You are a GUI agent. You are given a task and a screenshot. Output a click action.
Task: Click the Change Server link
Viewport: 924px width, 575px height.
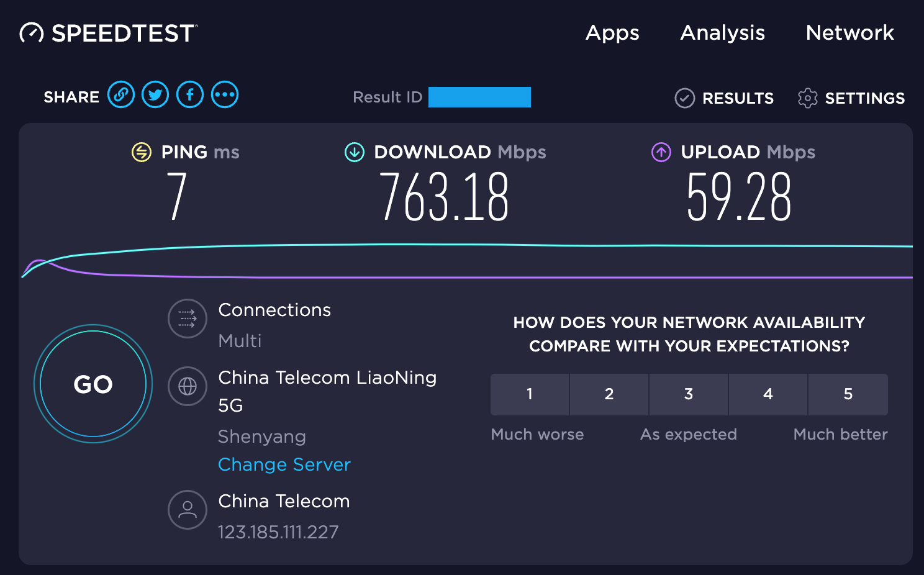[284, 464]
